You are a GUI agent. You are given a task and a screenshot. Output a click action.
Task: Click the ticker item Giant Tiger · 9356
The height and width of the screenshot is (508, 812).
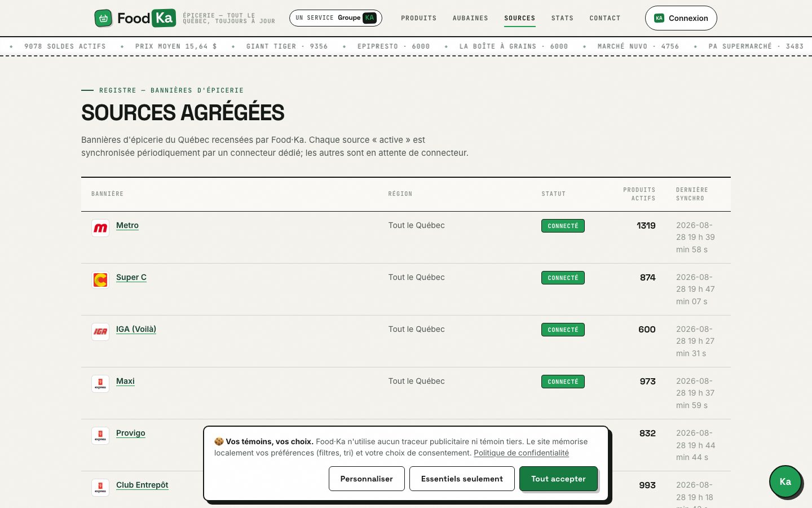(x=287, y=46)
